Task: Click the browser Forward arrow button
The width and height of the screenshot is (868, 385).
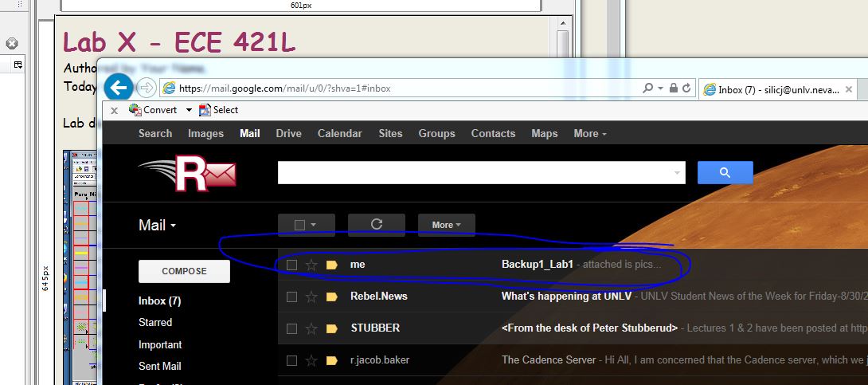Action: point(147,88)
